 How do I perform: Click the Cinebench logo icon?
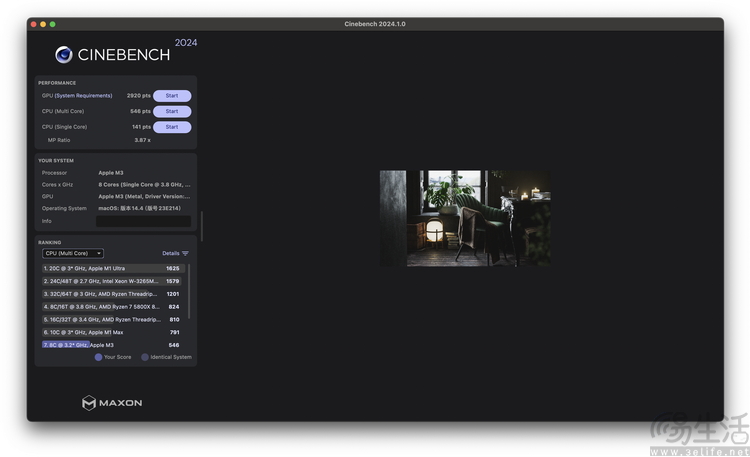[x=64, y=55]
